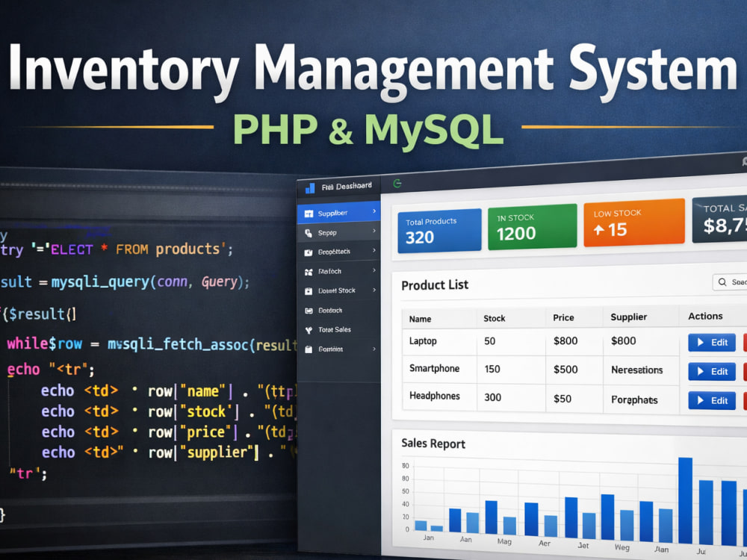
Task: Click the Neresetions supplier cell
Action: 637,370
